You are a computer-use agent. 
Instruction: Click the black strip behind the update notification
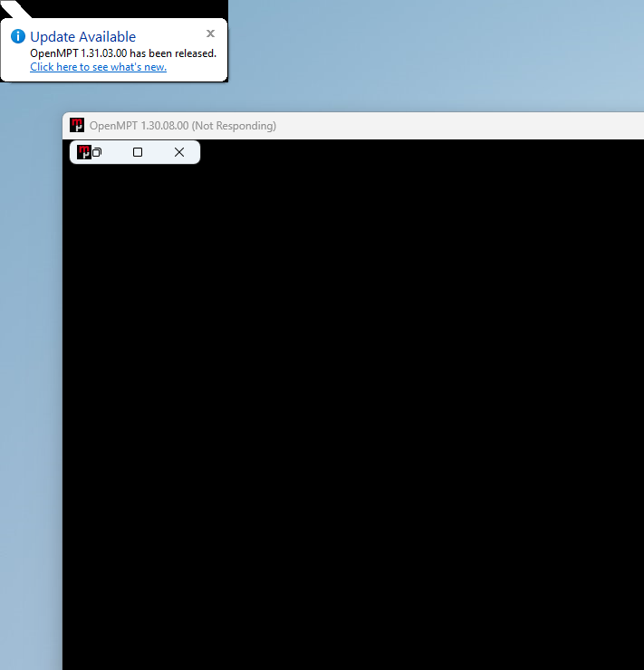(x=136, y=7)
